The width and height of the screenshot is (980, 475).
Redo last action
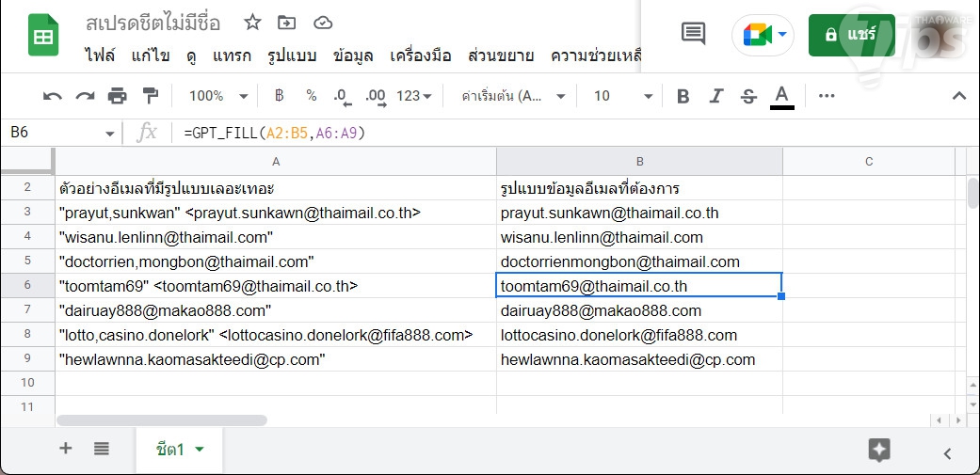[85, 96]
